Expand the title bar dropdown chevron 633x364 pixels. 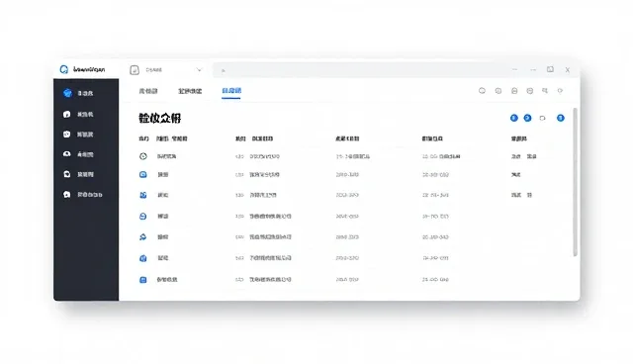(199, 70)
